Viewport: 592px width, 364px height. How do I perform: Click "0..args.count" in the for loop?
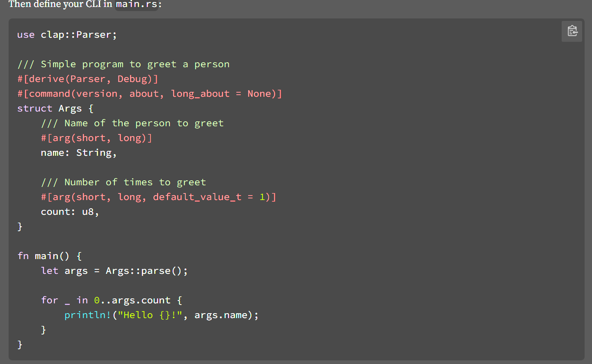point(132,300)
